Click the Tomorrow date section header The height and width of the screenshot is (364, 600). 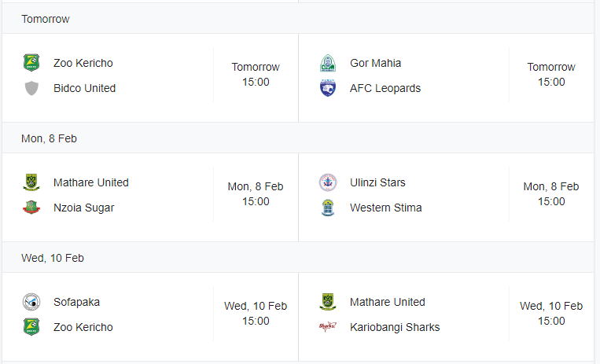[x=298, y=19]
